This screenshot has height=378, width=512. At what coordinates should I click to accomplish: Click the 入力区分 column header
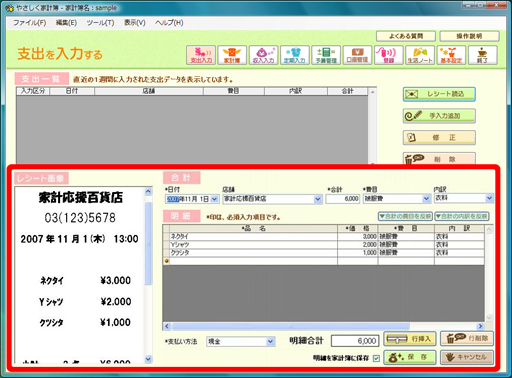click(x=33, y=91)
